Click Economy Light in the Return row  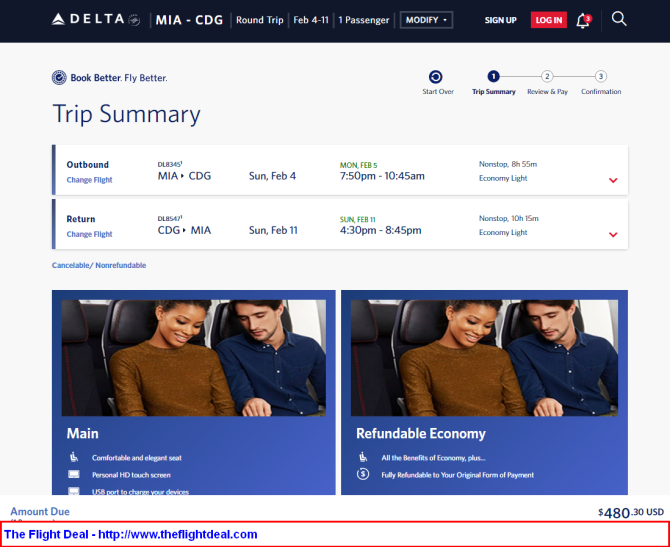click(503, 232)
